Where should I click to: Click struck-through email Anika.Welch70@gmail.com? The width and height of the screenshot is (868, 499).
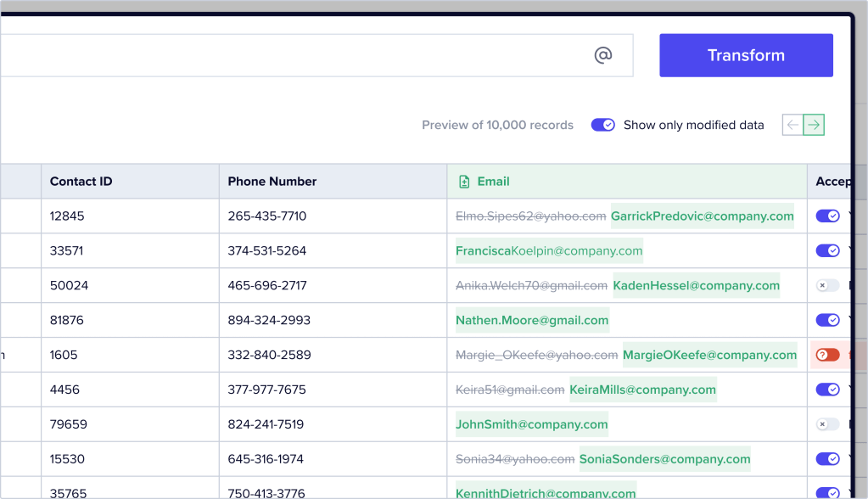click(531, 285)
